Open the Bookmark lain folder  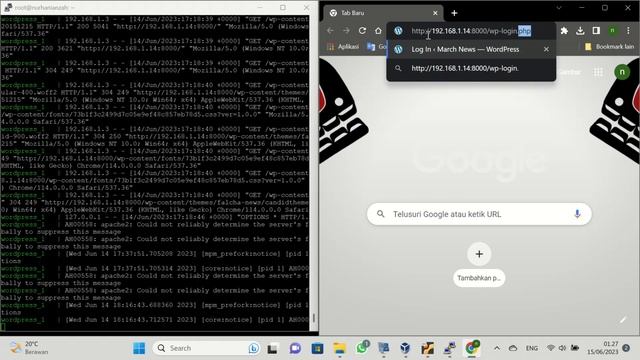point(610,47)
